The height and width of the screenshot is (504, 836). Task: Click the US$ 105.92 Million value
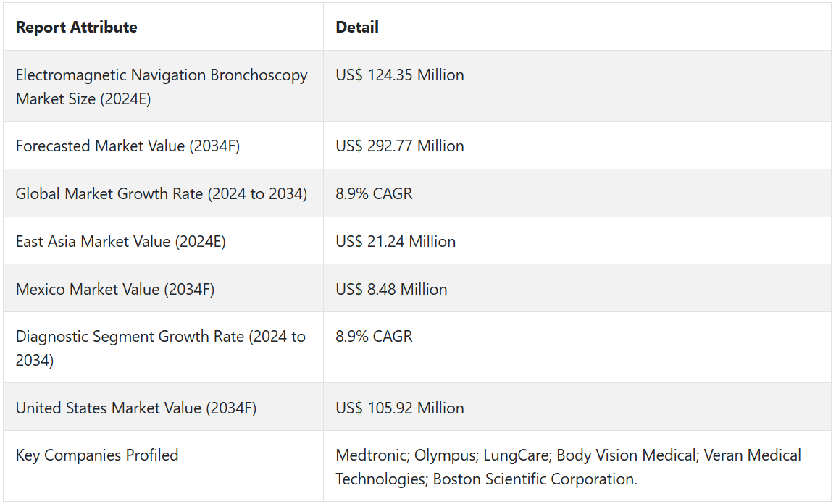(x=400, y=408)
